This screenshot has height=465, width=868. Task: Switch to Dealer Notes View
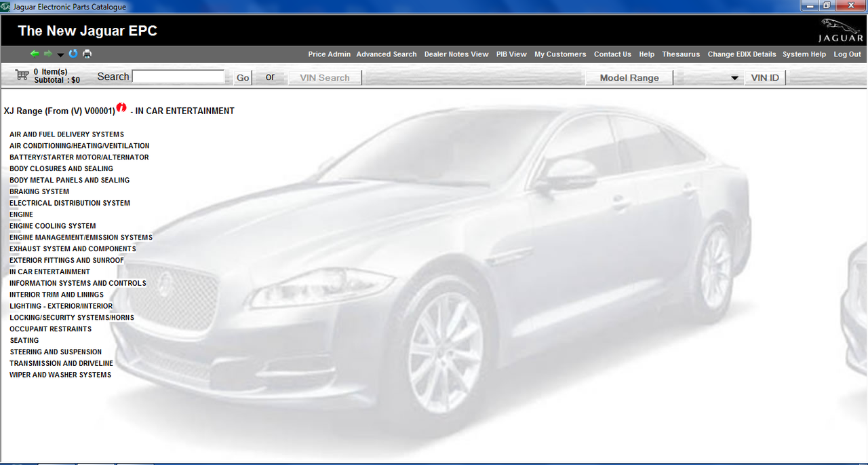456,54
